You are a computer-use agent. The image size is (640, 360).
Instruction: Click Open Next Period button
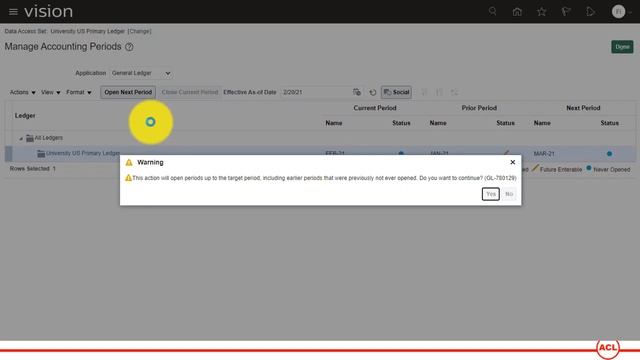coord(128,92)
